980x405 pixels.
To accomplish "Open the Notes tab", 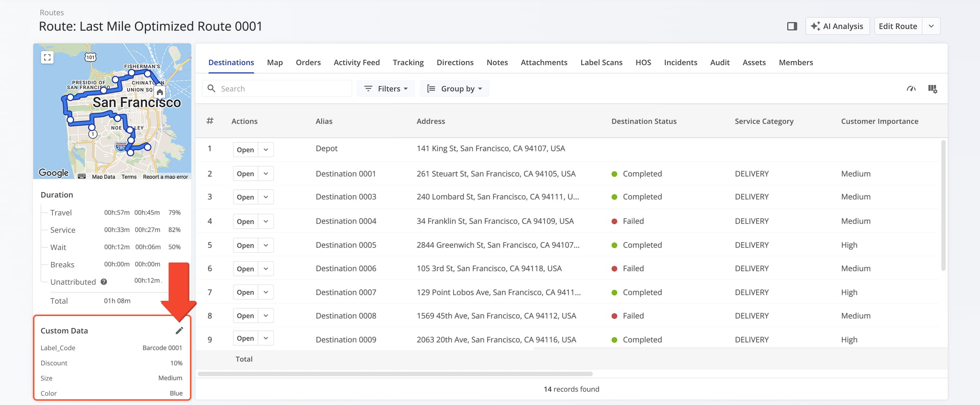I will tap(497, 62).
